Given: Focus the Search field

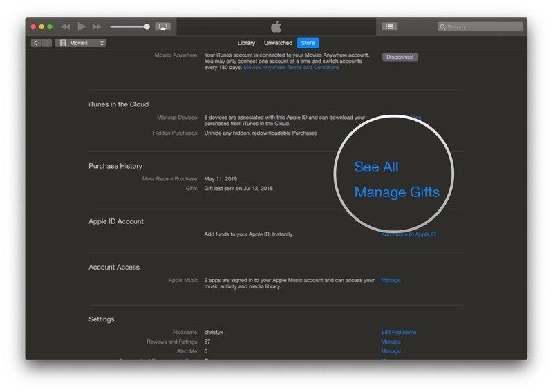Looking at the screenshot, I should 480,26.
